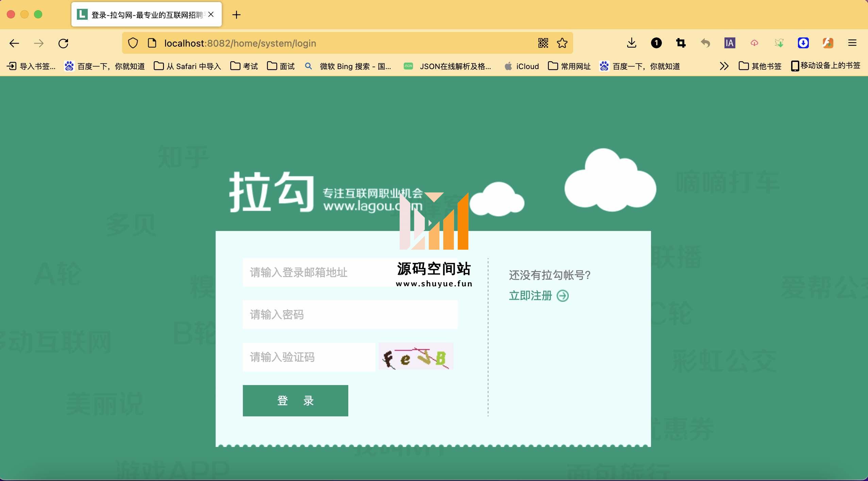
Task: Expand the 考试 bookmark folder
Action: tap(244, 66)
